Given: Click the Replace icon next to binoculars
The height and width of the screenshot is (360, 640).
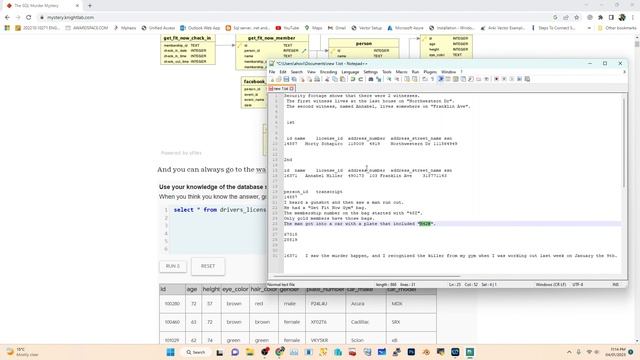Looking at the screenshot, I should click(379, 79).
